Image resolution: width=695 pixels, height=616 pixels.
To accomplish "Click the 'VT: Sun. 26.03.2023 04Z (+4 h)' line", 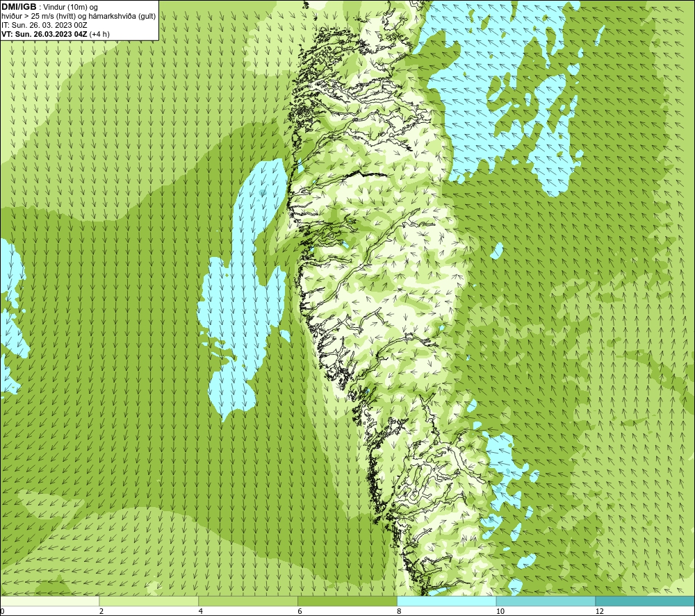I will (x=56, y=33).
